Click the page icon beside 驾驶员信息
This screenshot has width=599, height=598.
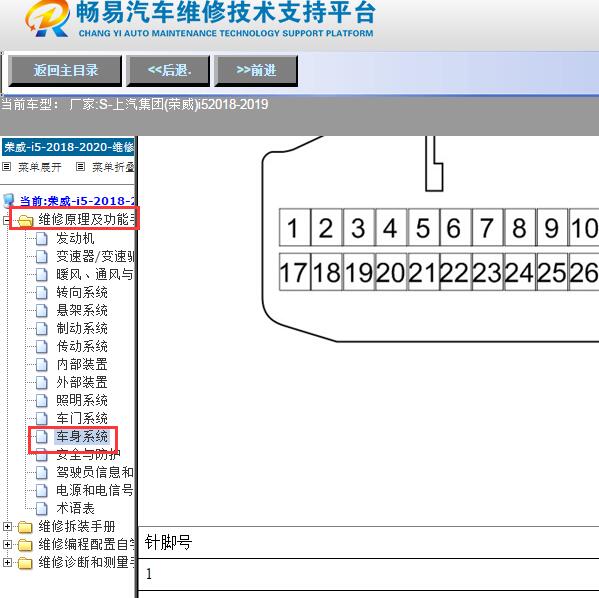42,473
